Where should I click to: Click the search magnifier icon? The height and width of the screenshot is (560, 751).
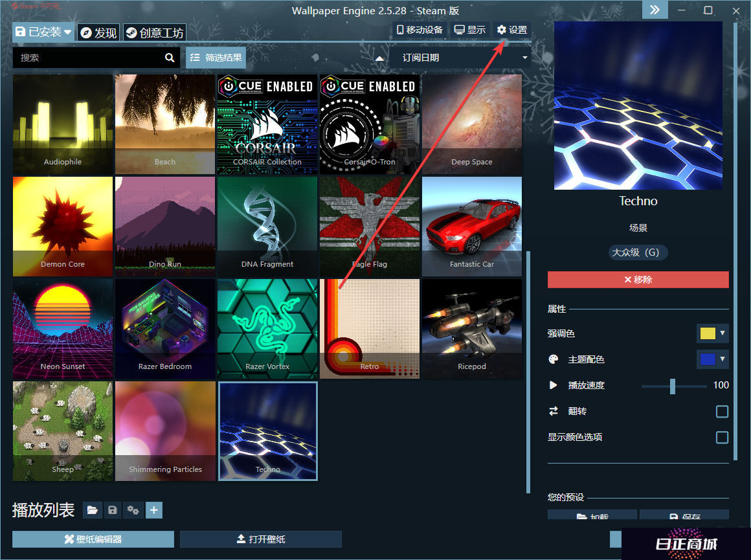coord(170,58)
